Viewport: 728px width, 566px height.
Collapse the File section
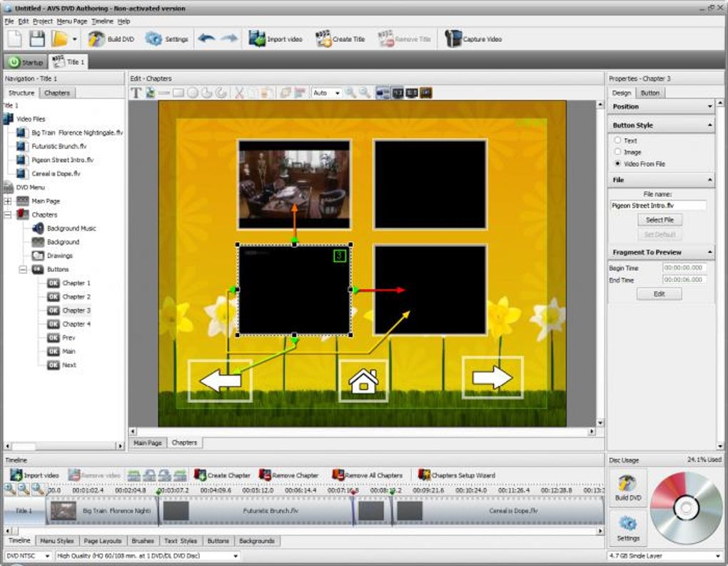pyautogui.click(x=709, y=180)
